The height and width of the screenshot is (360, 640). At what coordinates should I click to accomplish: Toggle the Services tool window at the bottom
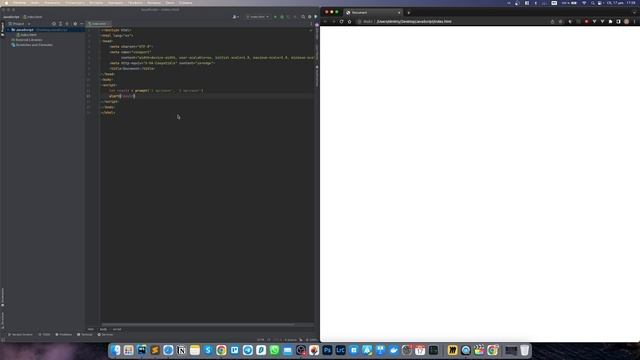pyautogui.click(x=105, y=335)
